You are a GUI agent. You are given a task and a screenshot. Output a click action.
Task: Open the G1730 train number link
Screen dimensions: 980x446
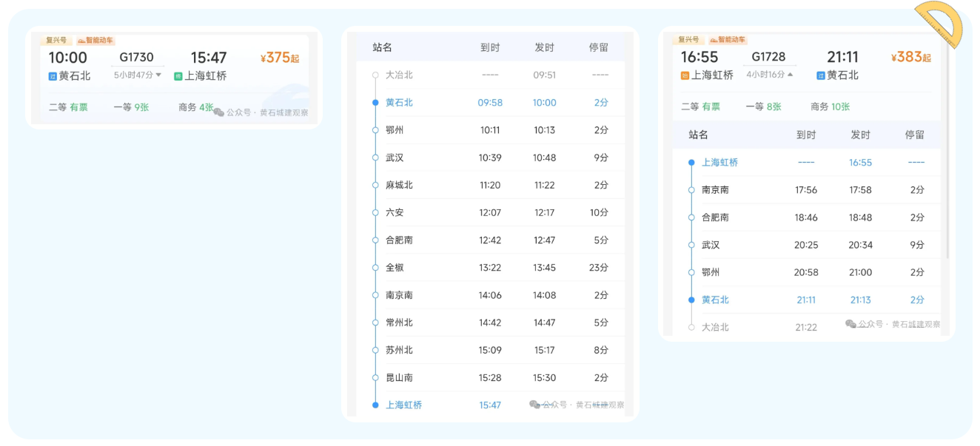pyautogui.click(x=136, y=56)
